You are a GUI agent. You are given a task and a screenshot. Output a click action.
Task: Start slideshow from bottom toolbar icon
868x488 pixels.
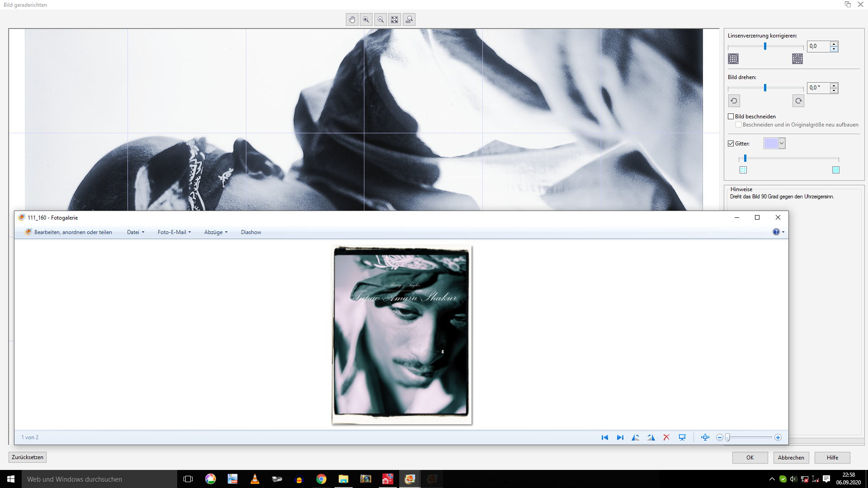[x=682, y=437]
